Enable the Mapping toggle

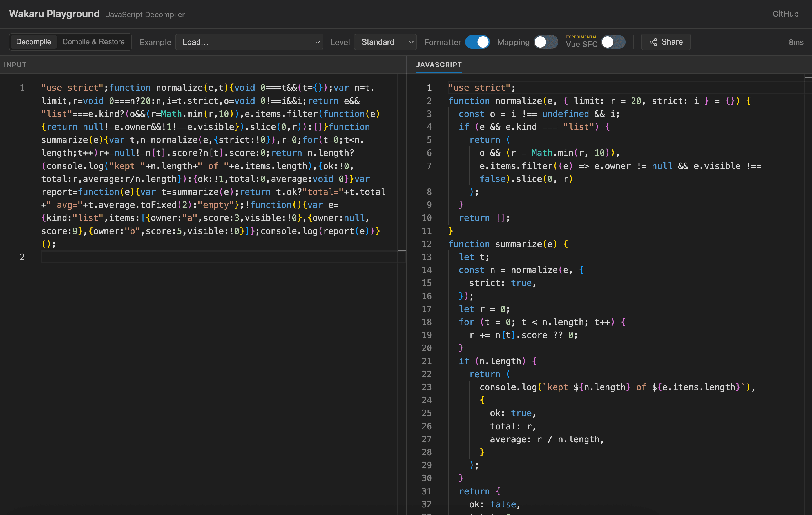(x=546, y=42)
